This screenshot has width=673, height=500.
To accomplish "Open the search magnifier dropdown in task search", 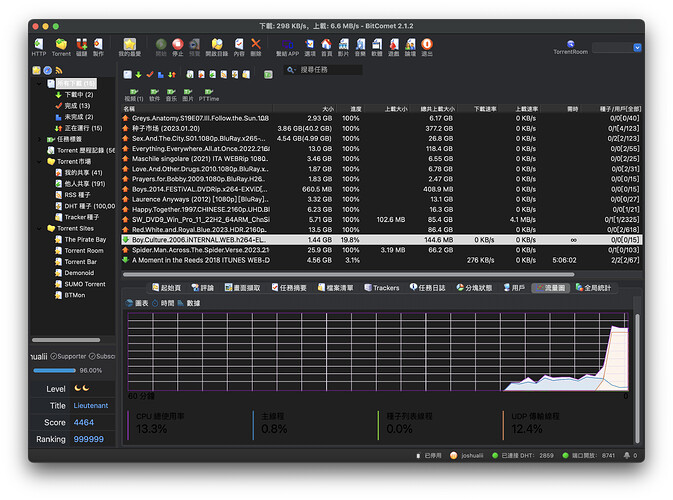I will pos(291,70).
